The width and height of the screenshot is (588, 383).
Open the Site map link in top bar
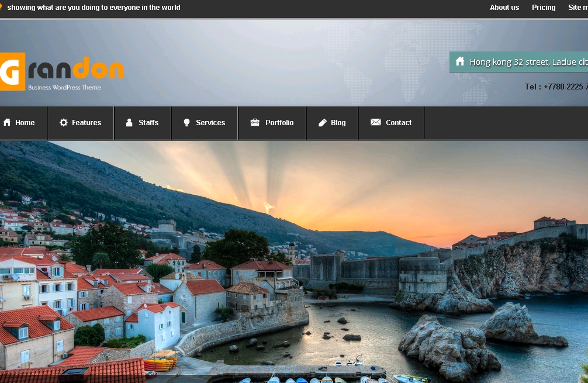(577, 8)
